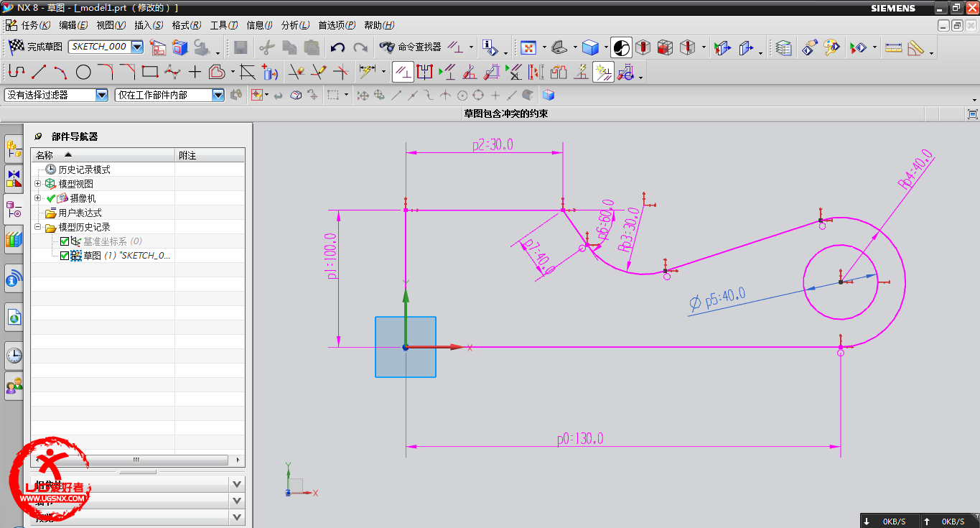
Task: Open the Roles sidebar tab
Action: [x=14, y=386]
